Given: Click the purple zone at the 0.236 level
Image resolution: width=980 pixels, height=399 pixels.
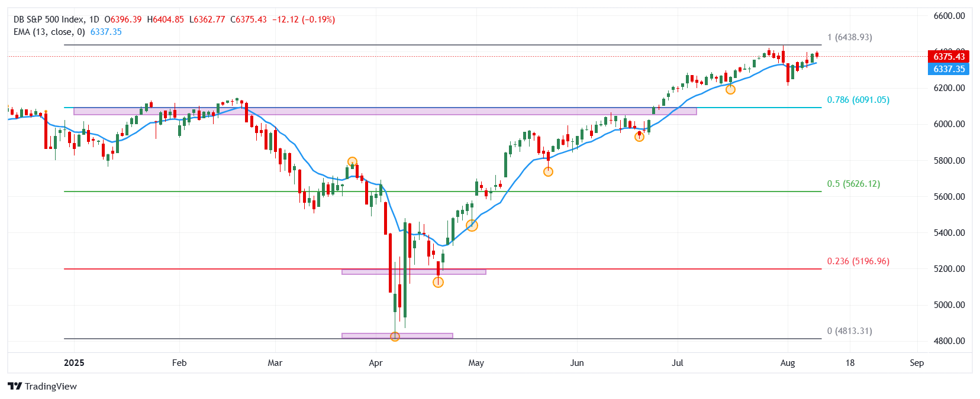Looking at the screenshot, I should click(x=414, y=272).
